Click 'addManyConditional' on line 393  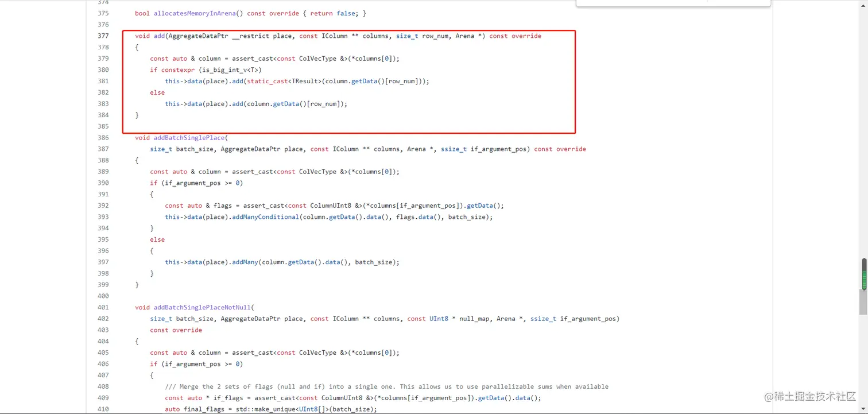tap(265, 217)
